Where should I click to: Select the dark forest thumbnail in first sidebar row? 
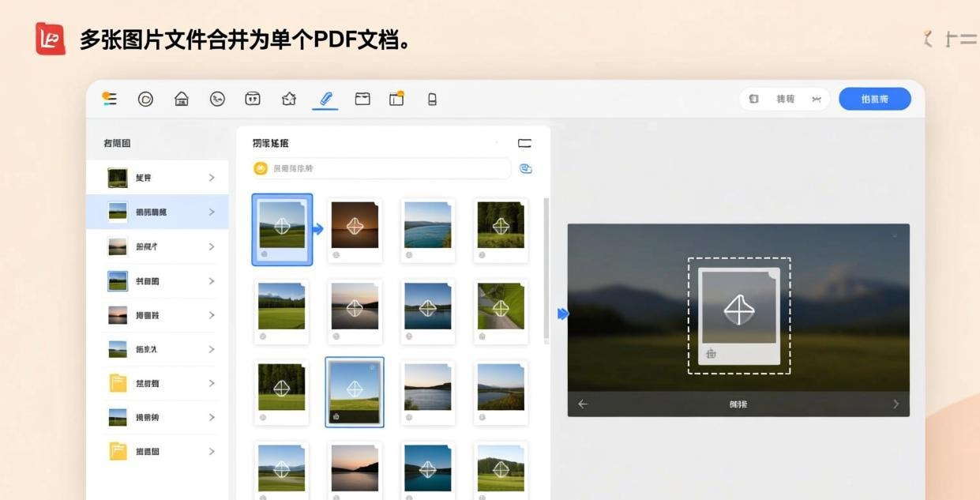click(118, 178)
